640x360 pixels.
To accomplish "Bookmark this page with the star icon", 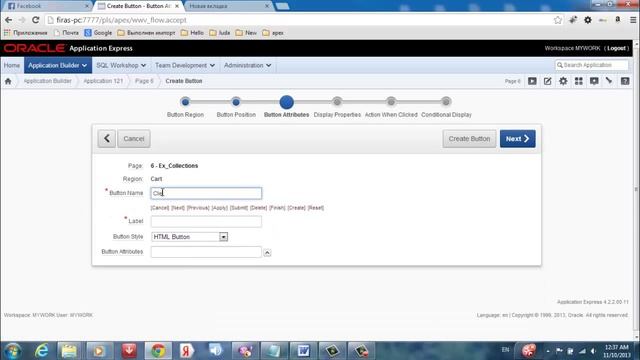I will point(558,20).
